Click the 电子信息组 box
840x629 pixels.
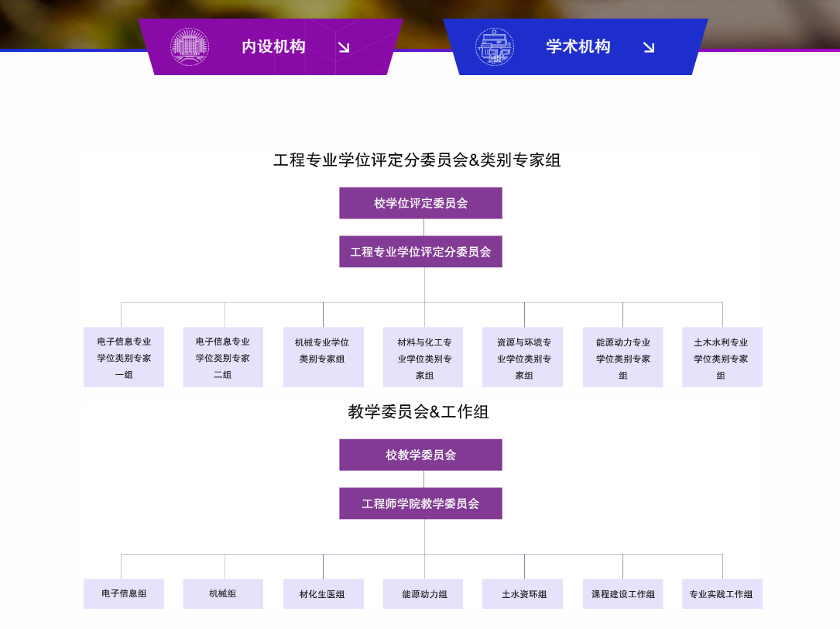124,593
